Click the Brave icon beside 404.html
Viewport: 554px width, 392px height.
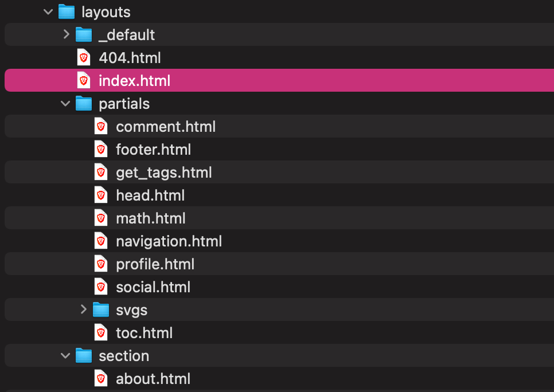[x=84, y=57]
